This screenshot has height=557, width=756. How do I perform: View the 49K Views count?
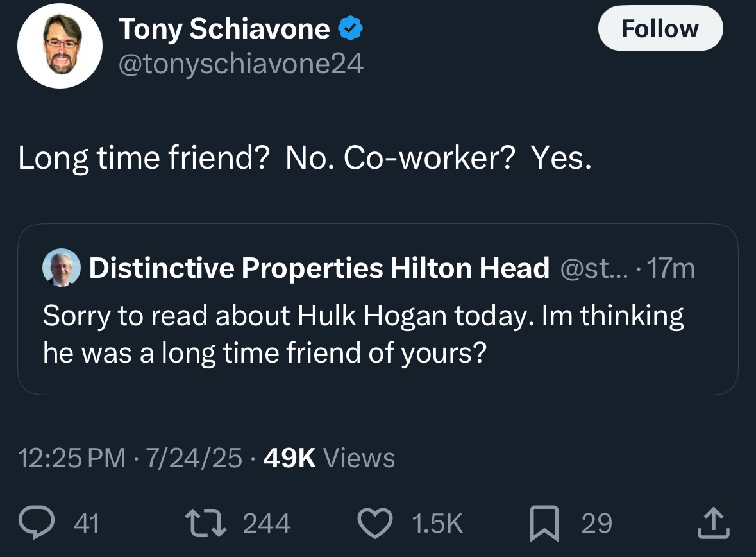pyautogui.click(x=329, y=458)
